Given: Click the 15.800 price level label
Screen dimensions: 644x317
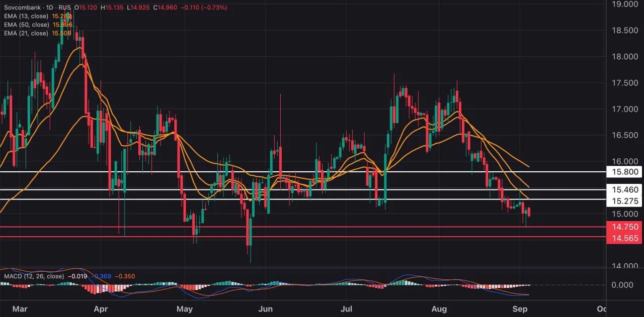Looking at the screenshot, I should [625, 172].
